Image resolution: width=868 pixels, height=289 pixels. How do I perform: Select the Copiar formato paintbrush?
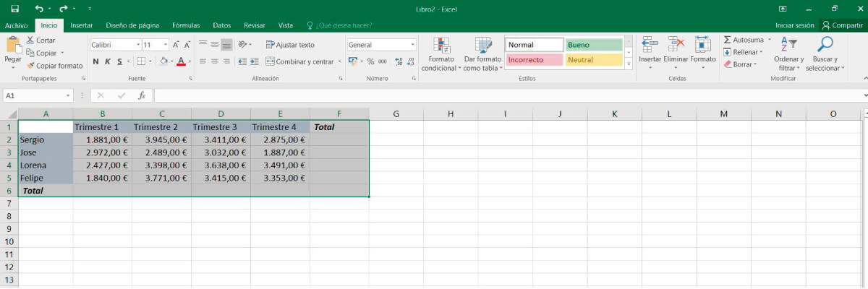click(30, 66)
